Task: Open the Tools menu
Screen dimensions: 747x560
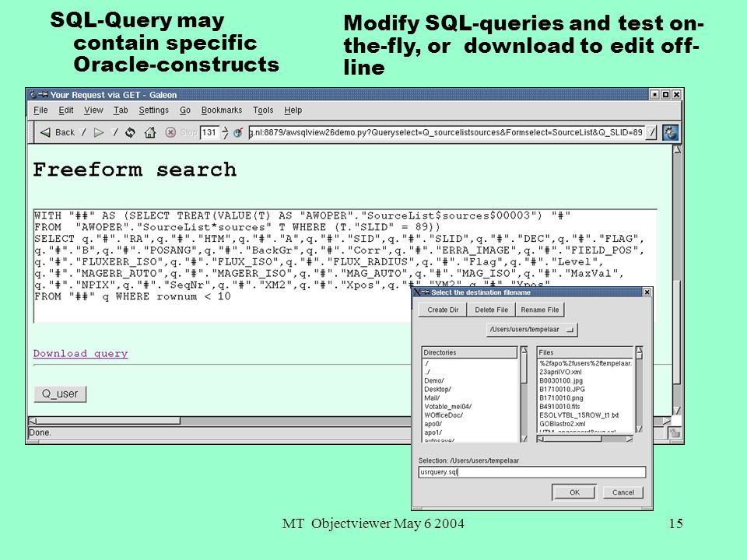Action: pos(263,110)
